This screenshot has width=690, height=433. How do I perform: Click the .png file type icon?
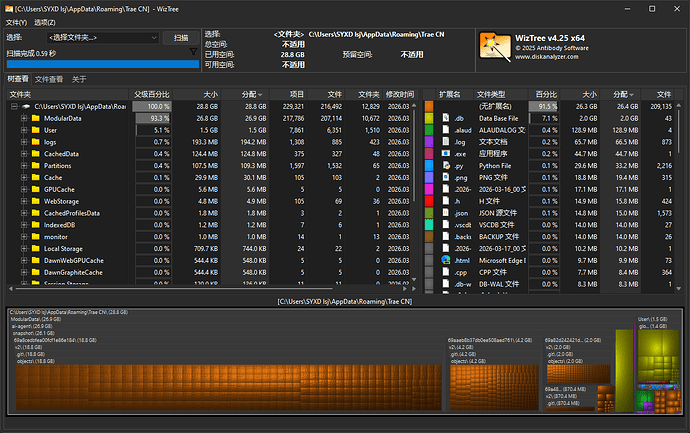point(446,177)
